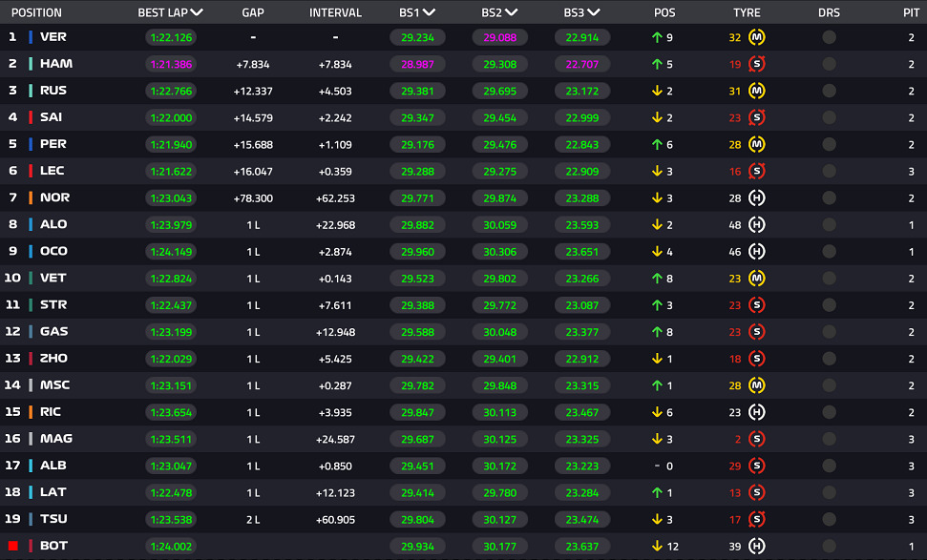
Task: Click the TYRE column header
Action: coord(747,12)
